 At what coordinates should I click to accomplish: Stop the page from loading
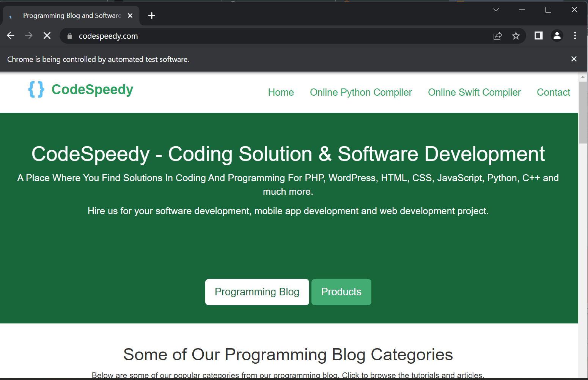click(47, 36)
